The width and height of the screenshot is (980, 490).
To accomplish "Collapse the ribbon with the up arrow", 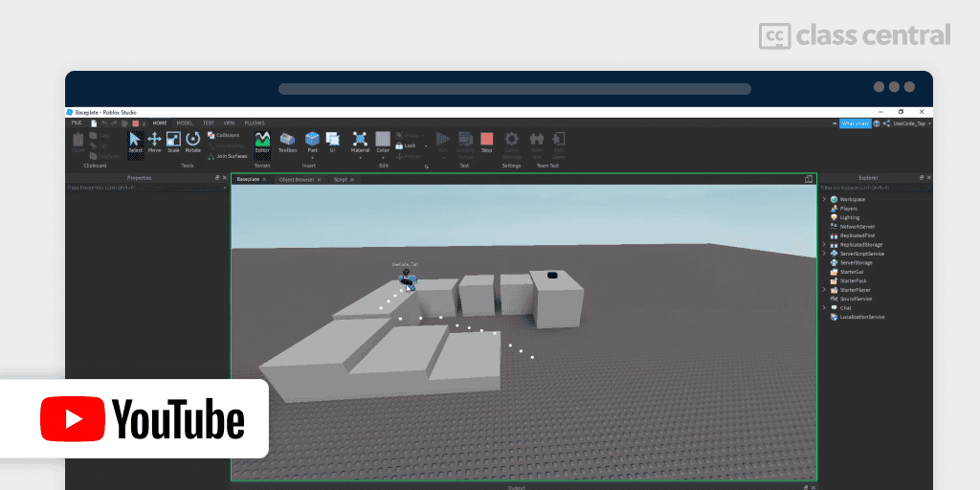I will coord(835,123).
